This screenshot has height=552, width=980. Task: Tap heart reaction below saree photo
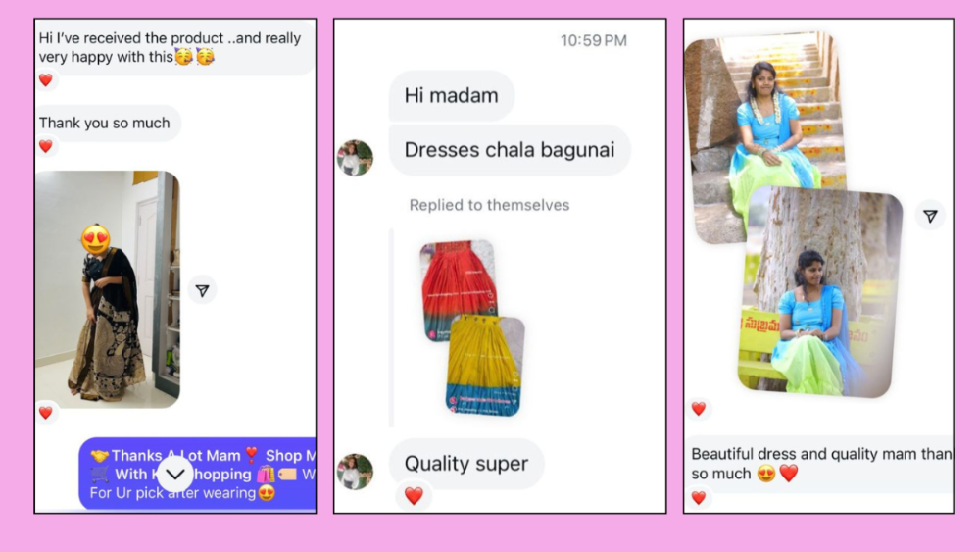click(x=46, y=413)
